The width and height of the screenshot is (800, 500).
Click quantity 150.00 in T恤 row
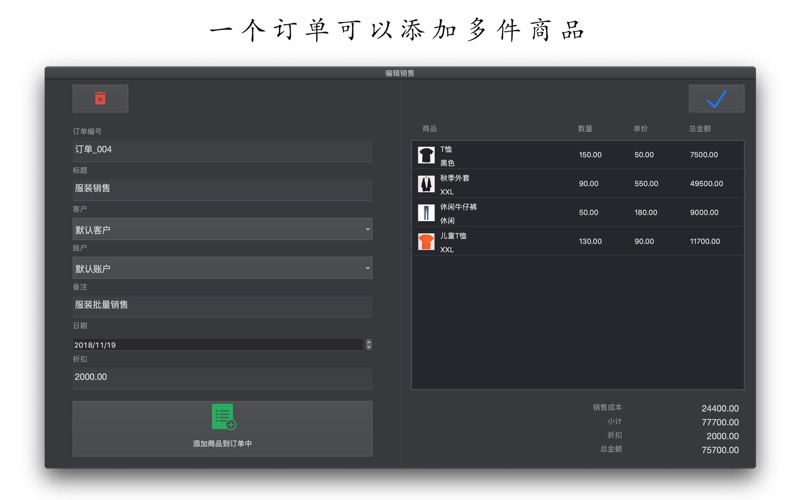point(590,155)
